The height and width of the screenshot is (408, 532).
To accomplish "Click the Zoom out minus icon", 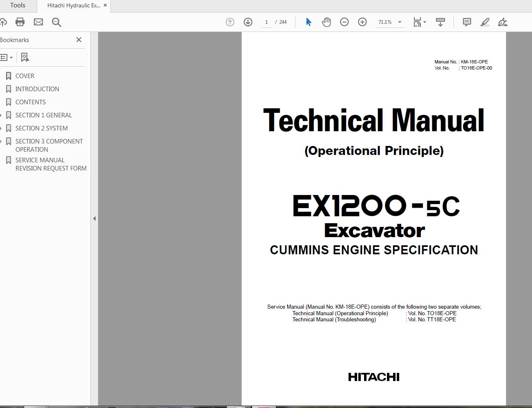I will click(344, 22).
